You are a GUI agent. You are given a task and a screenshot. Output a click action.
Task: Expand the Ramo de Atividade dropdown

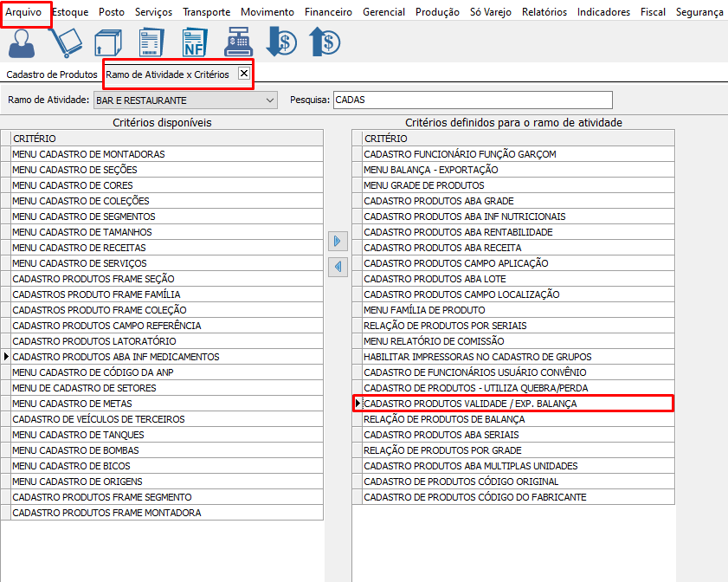[269, 100]
